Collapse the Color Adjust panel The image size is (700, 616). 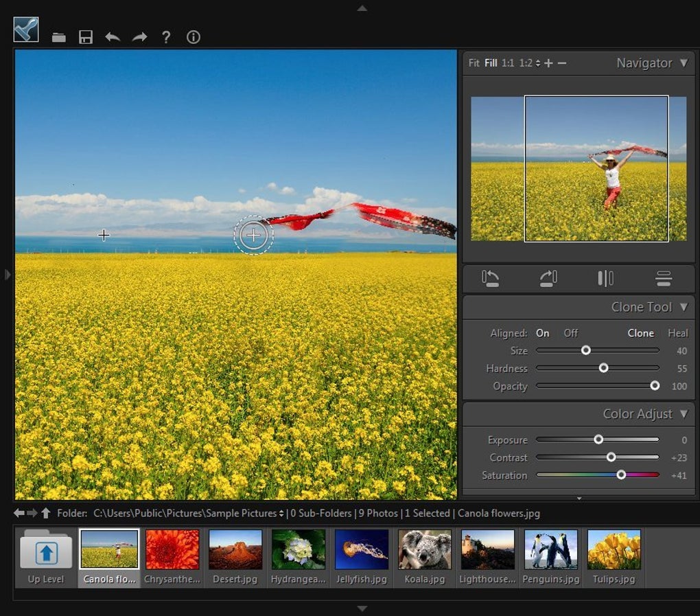pos(684,413)
